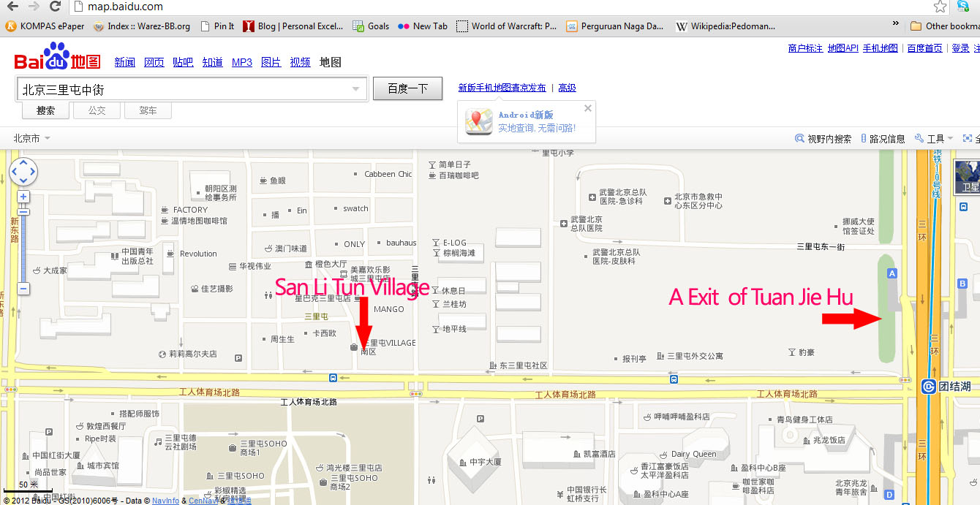Click the coffee cup icon beside FACTORY
Screen dimensions: 980x505
[x=165, y=210]
